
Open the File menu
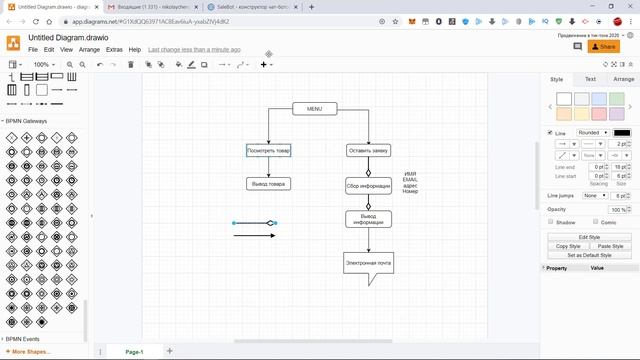pyautogui.click(x=33, y=49)
